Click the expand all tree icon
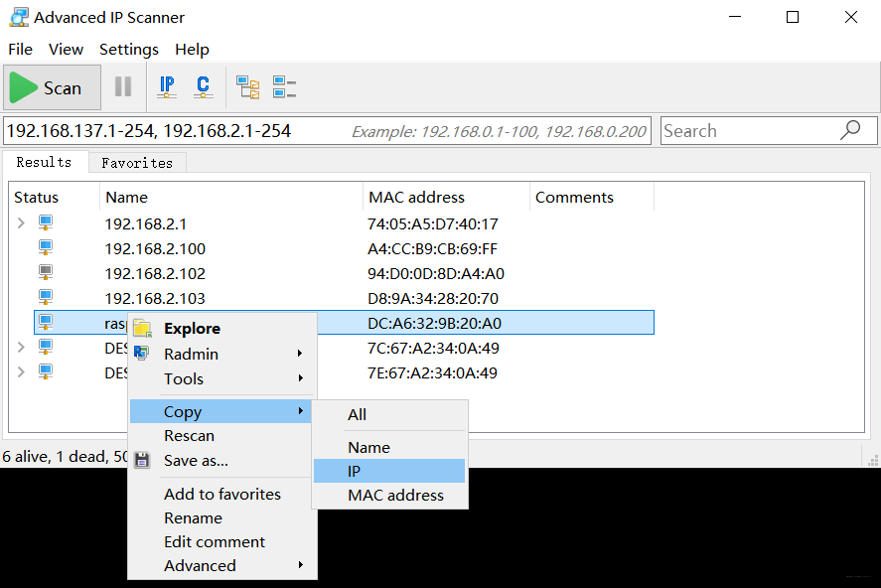The height and width of the screenshot is (588, 881). pos(247,87)
